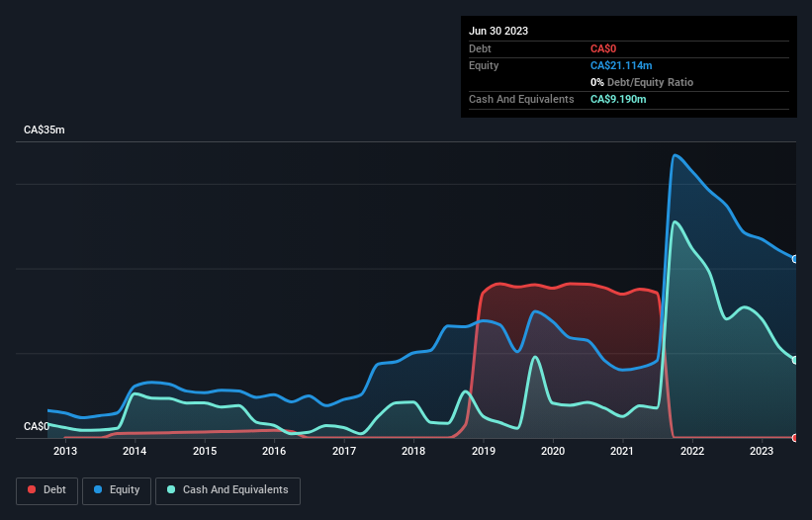Click the 2022 x-axis label
Screen dimensions: 812x520
pos(692,451)
